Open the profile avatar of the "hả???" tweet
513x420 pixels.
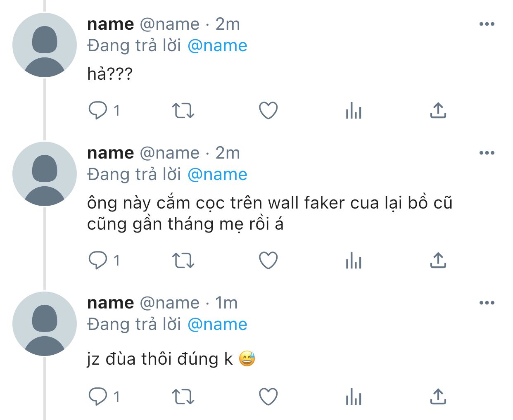pyautogui.click(x=45, y=45)
